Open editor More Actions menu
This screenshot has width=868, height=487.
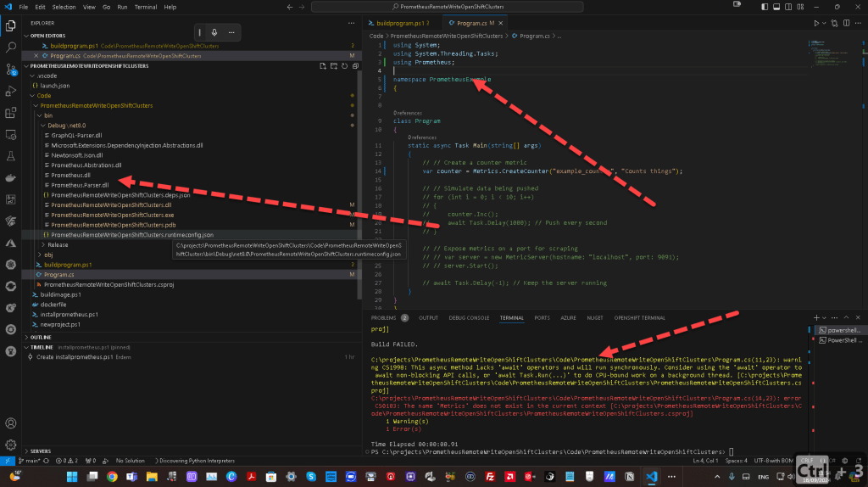[858, 23]
